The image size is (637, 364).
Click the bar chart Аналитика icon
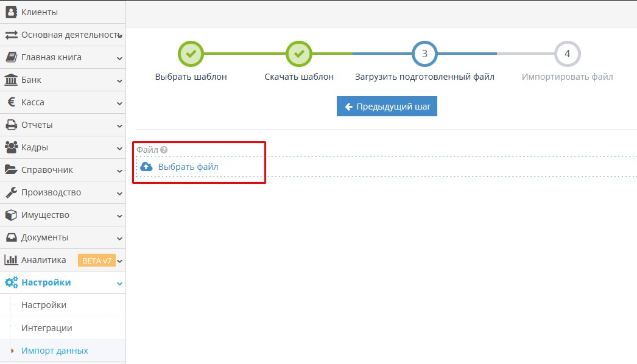click(x=11, y=260)
